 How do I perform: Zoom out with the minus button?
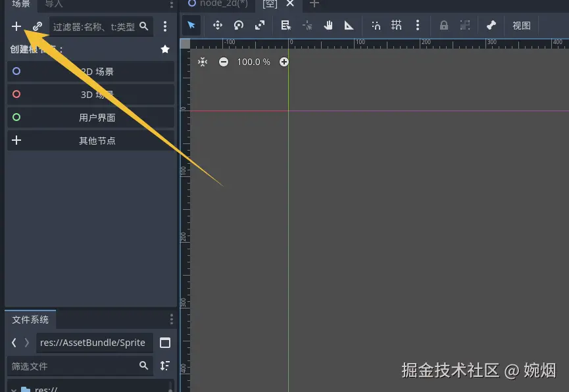coord(224,62)
